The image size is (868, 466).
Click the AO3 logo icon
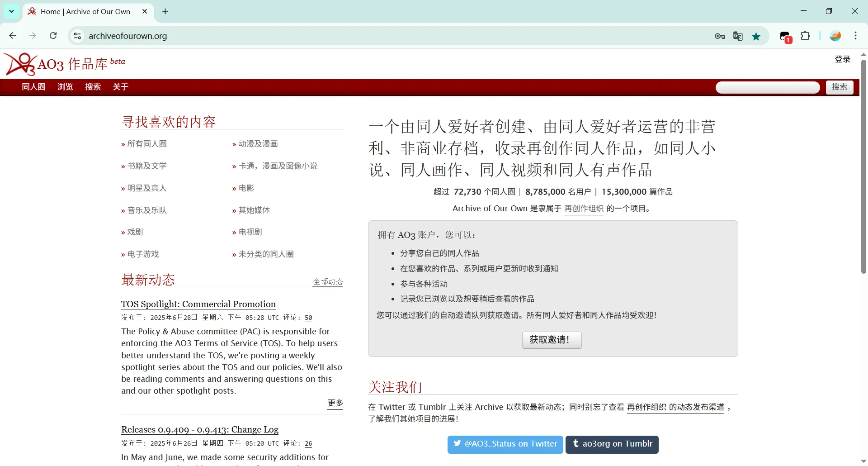point(20,64)
